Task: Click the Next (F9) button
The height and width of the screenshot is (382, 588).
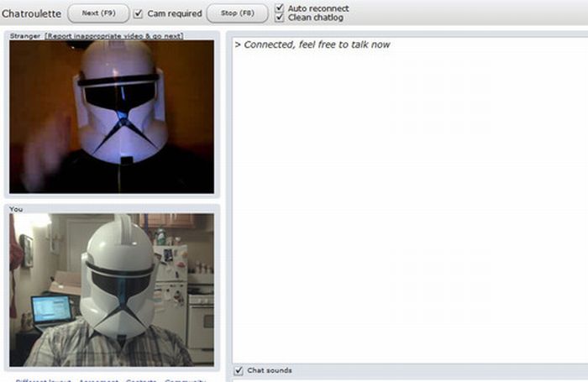Action: [98, 13]
